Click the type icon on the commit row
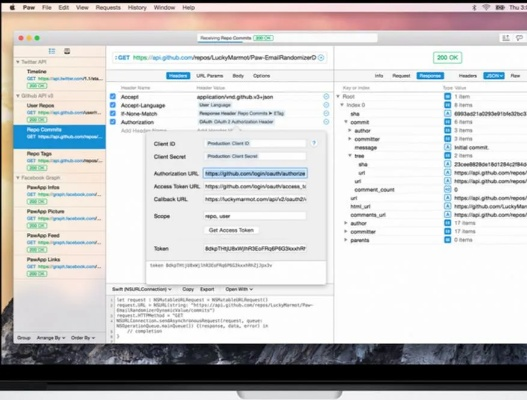Screen dimensions: 527x400 448,122
